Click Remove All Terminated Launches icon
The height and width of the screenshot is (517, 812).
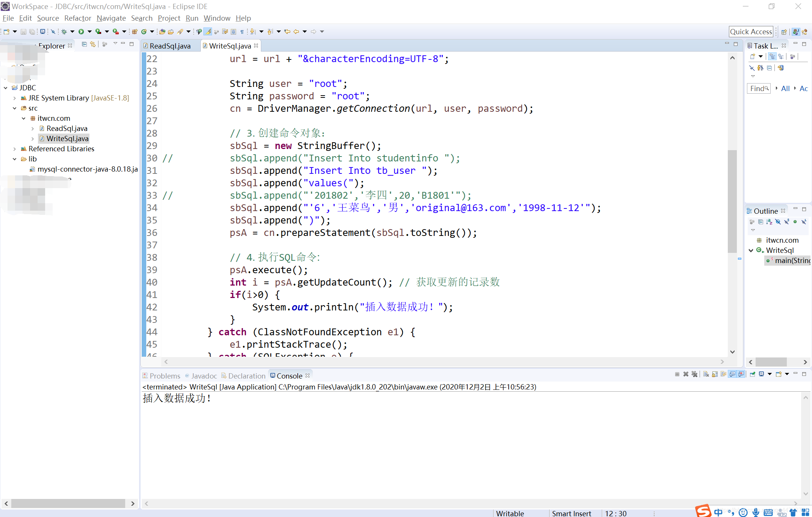[694, 374]
